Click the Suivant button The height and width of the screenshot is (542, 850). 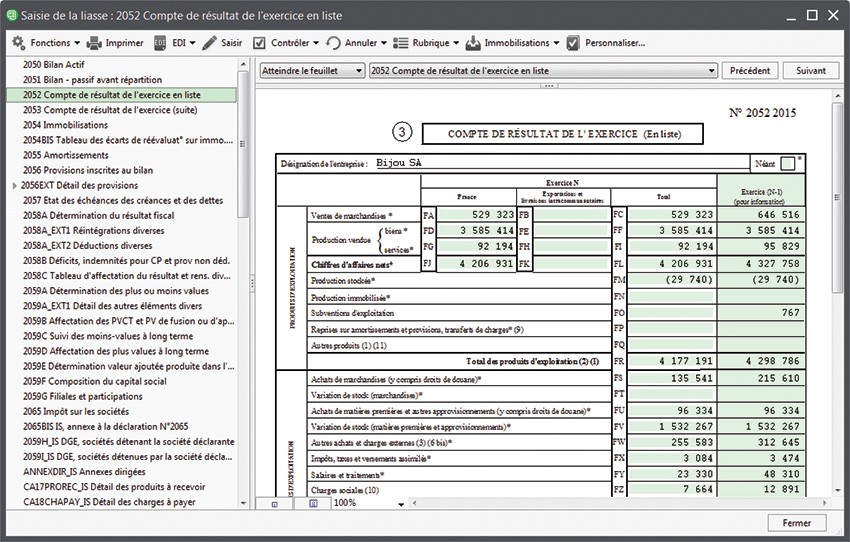pos(810,71)
